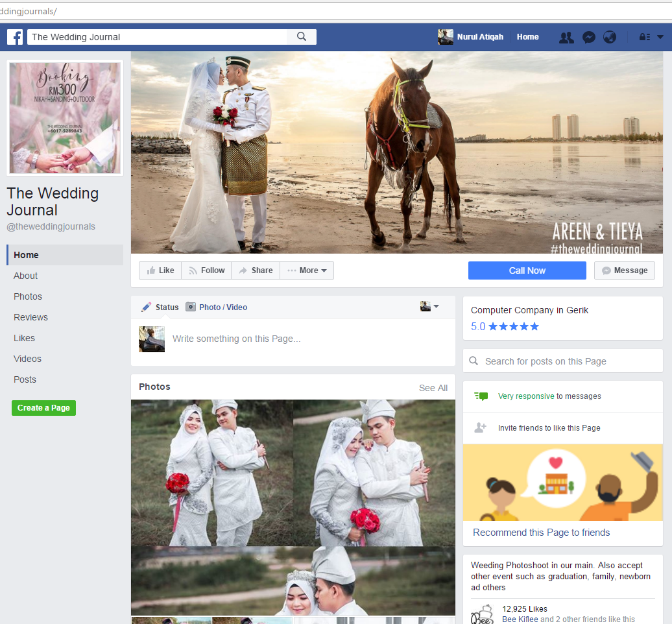Click the privacy shortcuts lock icon
Image resolution: width=672 pixels, height=624 pixels.
(x=645, y=38)
